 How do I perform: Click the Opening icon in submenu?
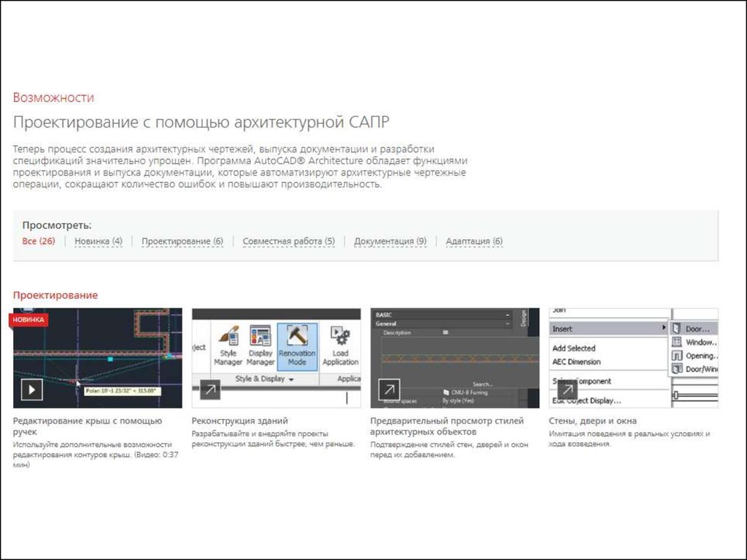tap(677, 355)
